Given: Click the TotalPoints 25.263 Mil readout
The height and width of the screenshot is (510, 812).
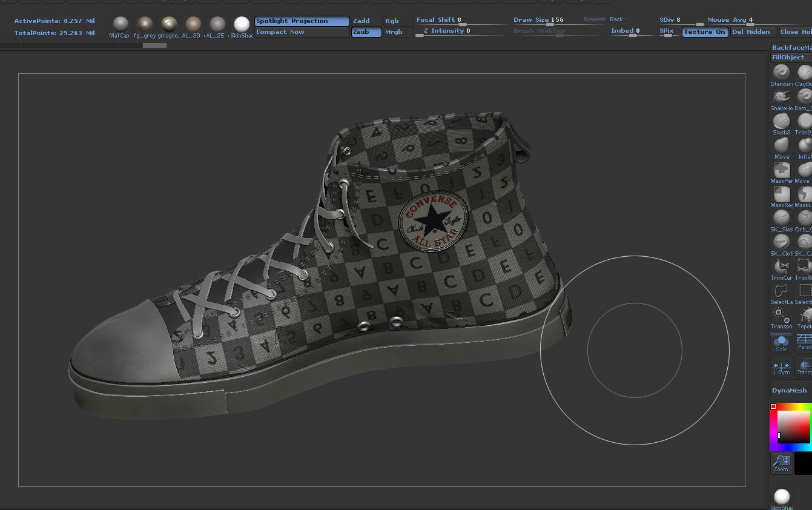Looking at the screenshot, I should [54, 33].
